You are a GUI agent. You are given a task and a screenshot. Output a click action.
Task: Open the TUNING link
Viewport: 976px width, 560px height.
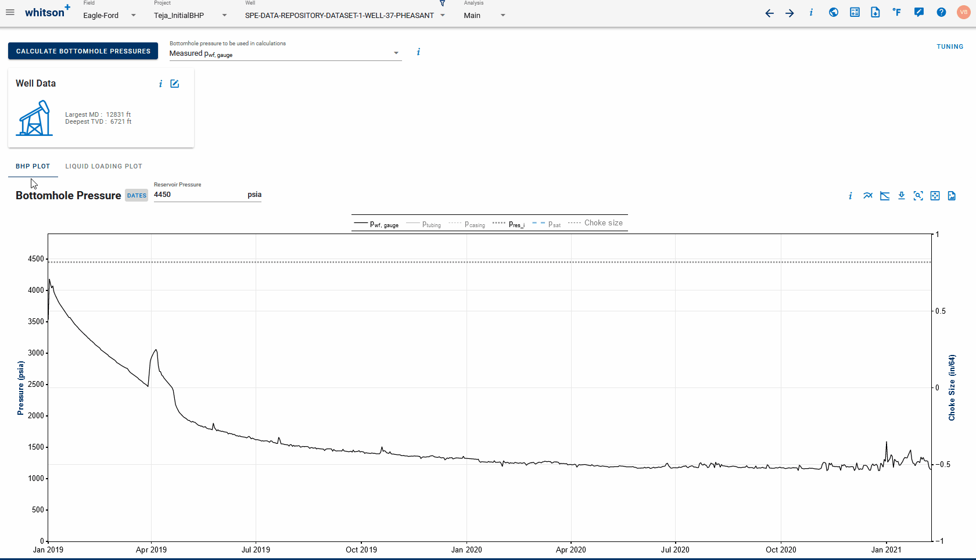pyautogui.click(x=950, y=46)
